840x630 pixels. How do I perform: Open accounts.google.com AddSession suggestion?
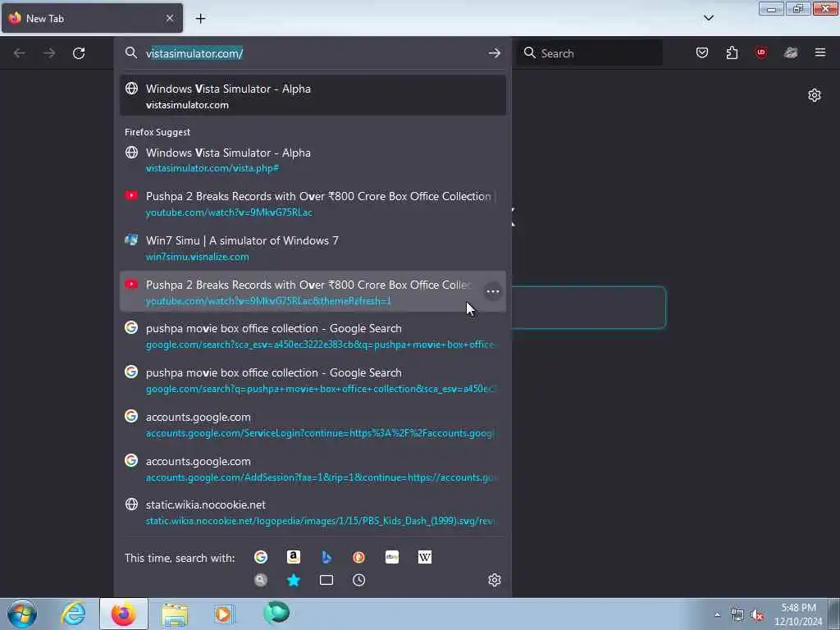pos(313,468)
